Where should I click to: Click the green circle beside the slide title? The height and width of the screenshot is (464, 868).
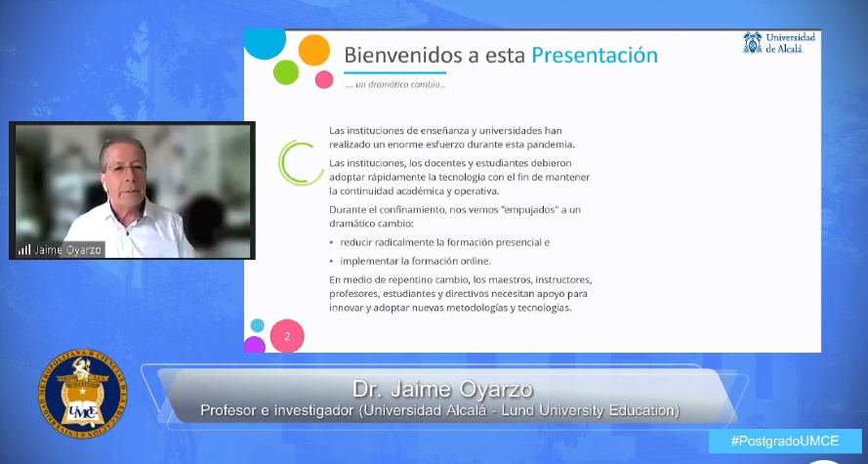pos(286,71)
